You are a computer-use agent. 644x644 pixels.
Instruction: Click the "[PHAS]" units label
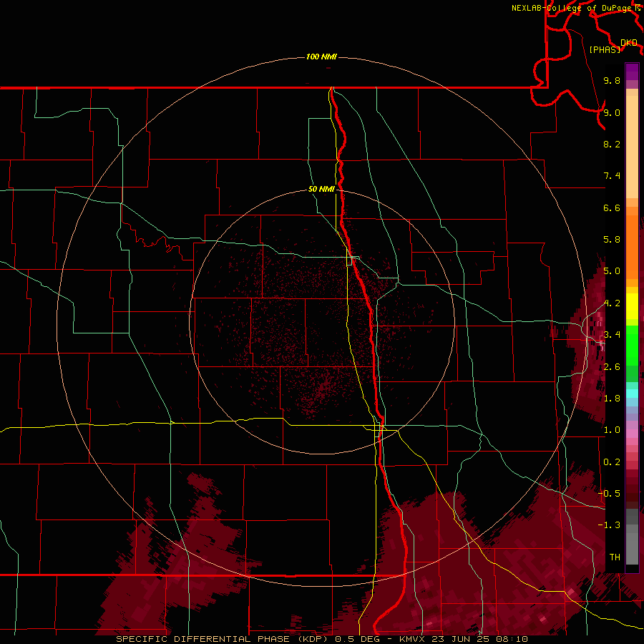pyautogui.click(x=605, y=49)
